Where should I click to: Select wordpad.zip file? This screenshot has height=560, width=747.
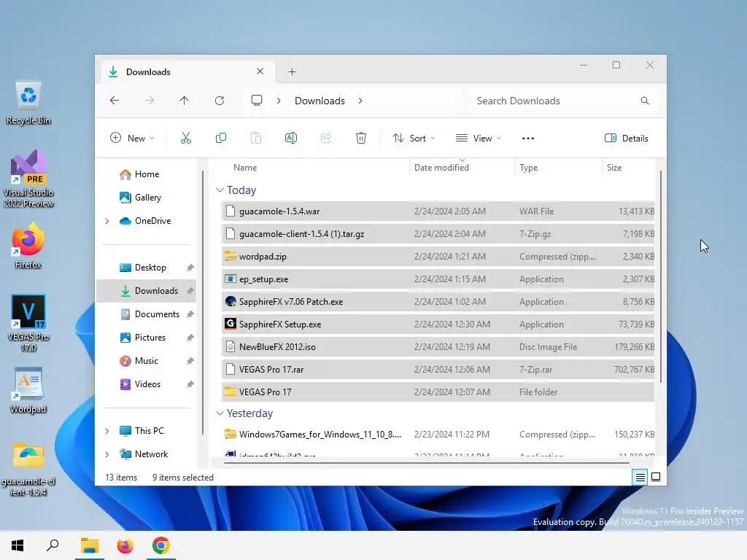(x=438, y=256)
